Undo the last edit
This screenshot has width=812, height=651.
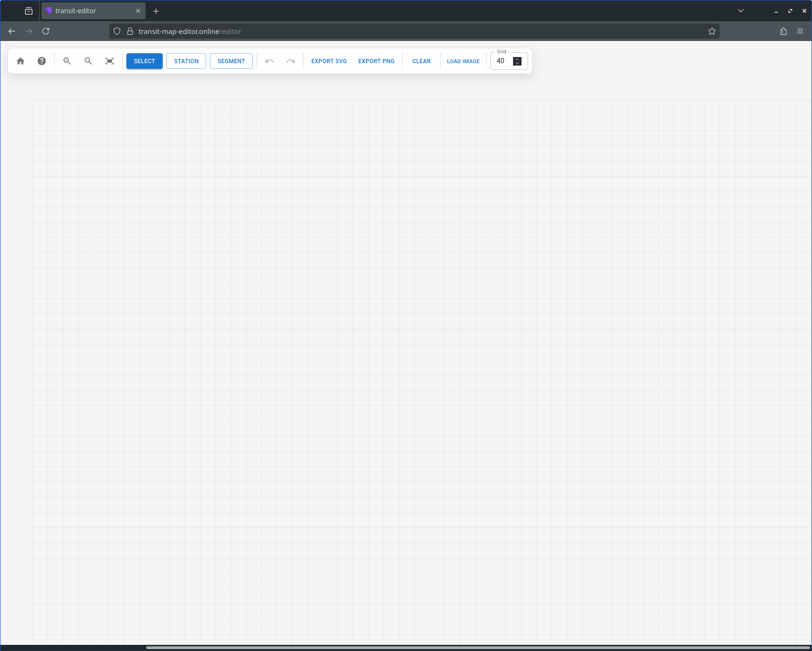click(269, 61)
